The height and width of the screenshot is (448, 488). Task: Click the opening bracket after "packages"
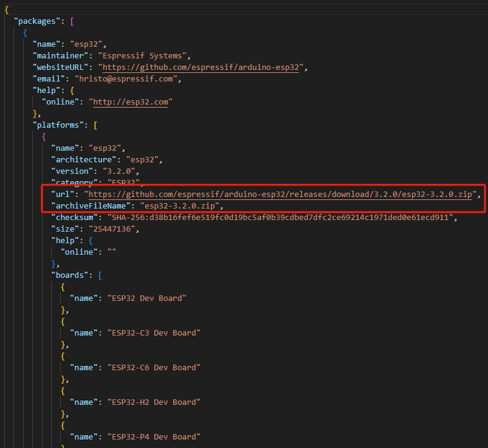click(72, 21)
